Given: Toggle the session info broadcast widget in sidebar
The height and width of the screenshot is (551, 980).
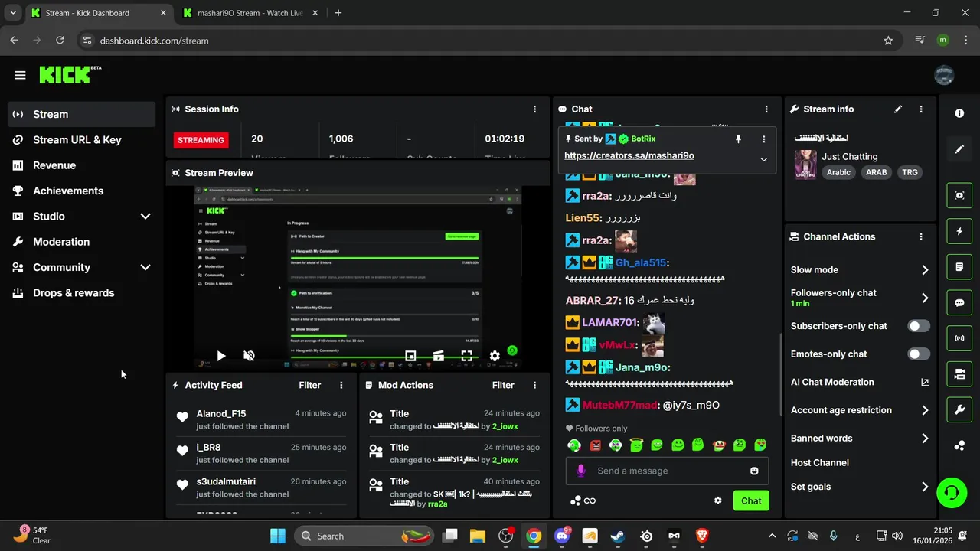Looking at the screenshot, I should (x=959, y=338).
